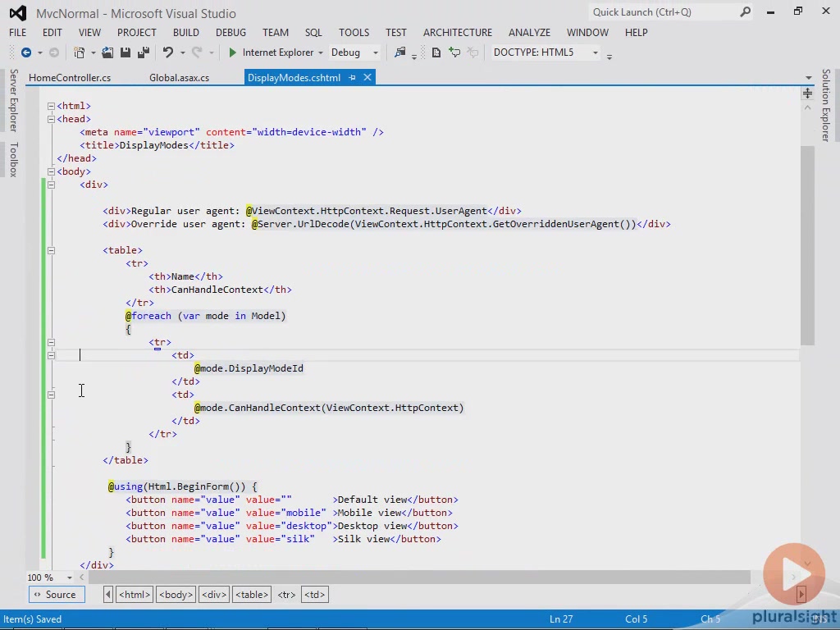Click the Visual Studio logo icon
Screen dimensions: 840x630
click(18, 13)
